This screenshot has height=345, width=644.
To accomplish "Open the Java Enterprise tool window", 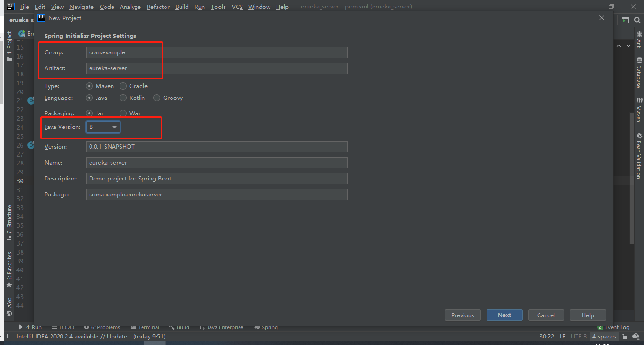I will [222, 327].
